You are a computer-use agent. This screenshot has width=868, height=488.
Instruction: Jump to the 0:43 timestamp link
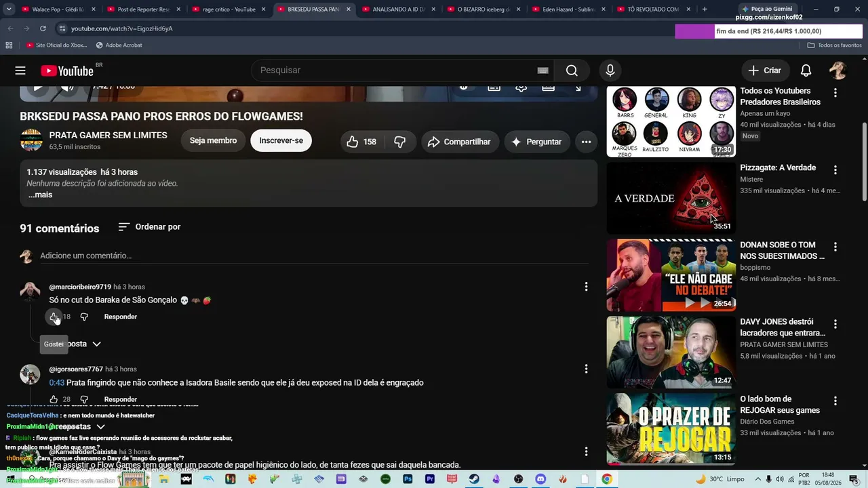coord(56,383)
